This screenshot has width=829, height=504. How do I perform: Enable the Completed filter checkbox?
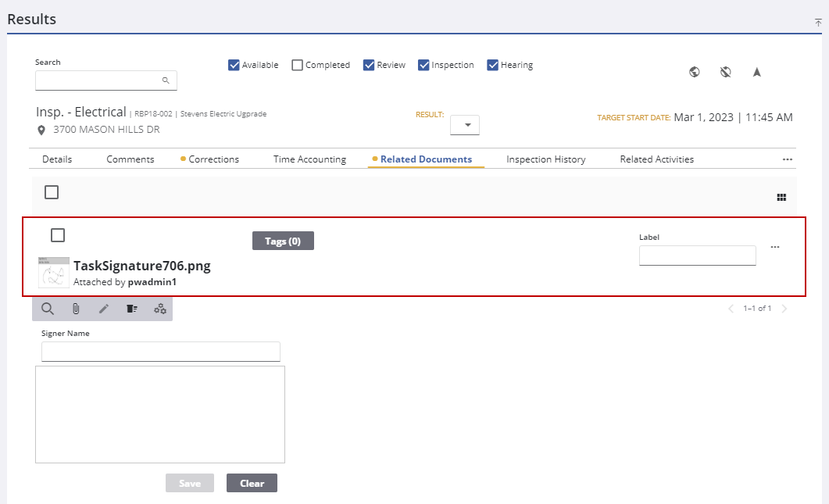tap(297, 65)
